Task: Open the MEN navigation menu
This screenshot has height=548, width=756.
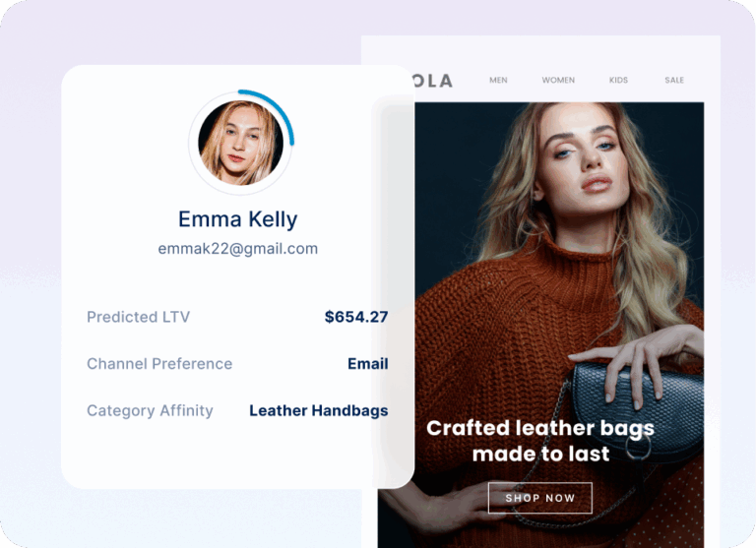Action: click(498, 80)
